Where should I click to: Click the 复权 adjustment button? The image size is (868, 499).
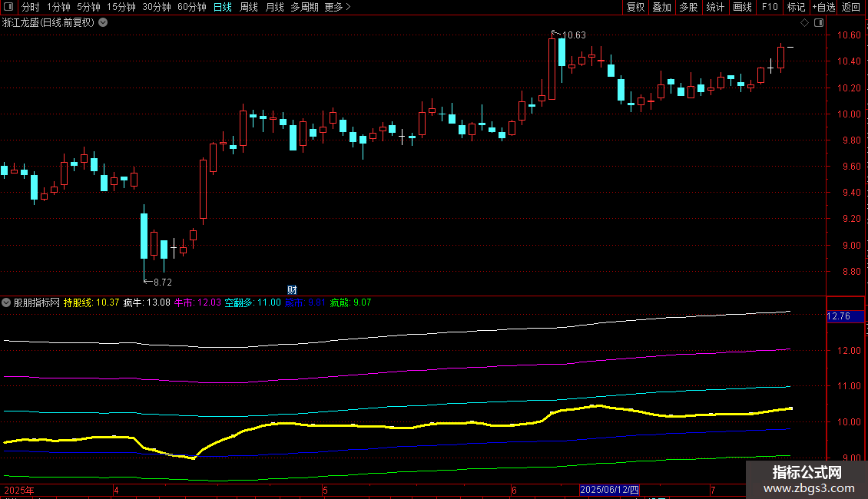635,7
